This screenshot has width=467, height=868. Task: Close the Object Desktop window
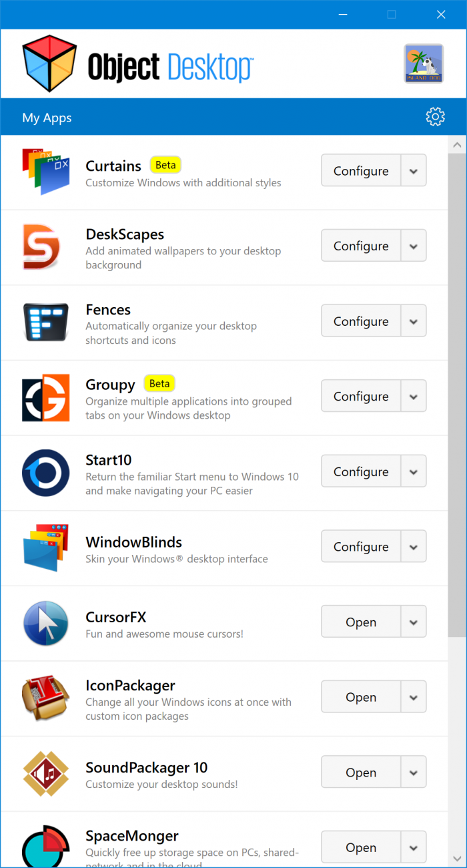[x=441, y=14]
